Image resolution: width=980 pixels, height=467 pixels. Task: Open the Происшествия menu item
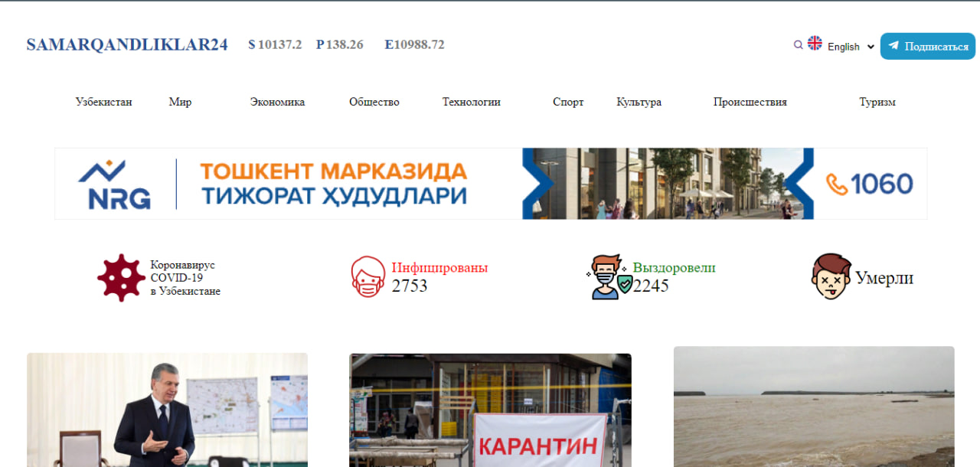click(x=750, y=102)
